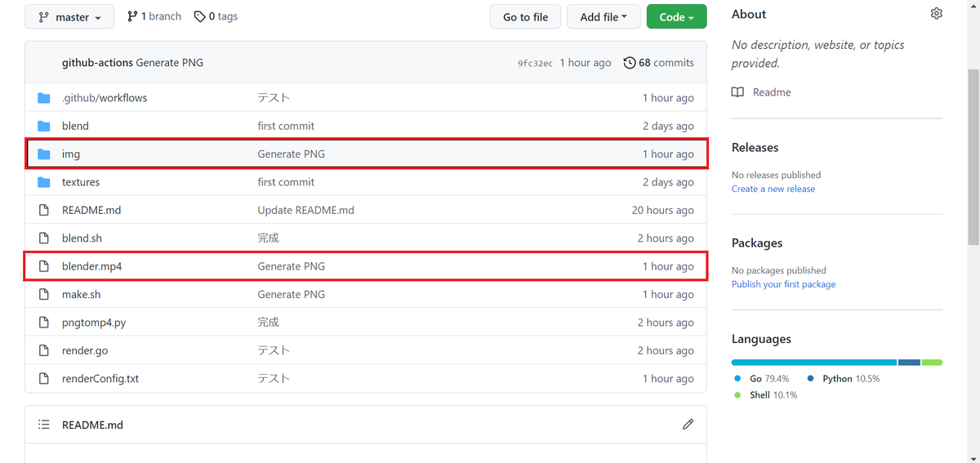Open the pngtomp4.py file
980x463 pixels.
coord(94,323)
